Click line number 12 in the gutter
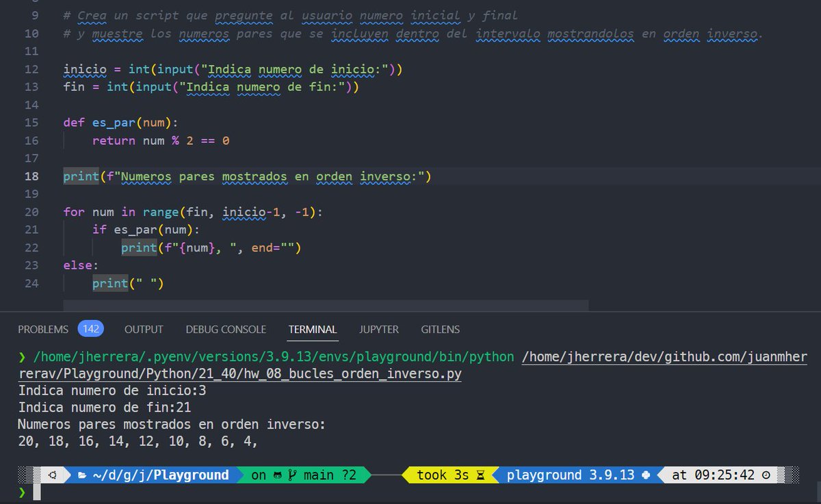The width and height of the screenshot is (821, 504). click(x=32, y=69)
